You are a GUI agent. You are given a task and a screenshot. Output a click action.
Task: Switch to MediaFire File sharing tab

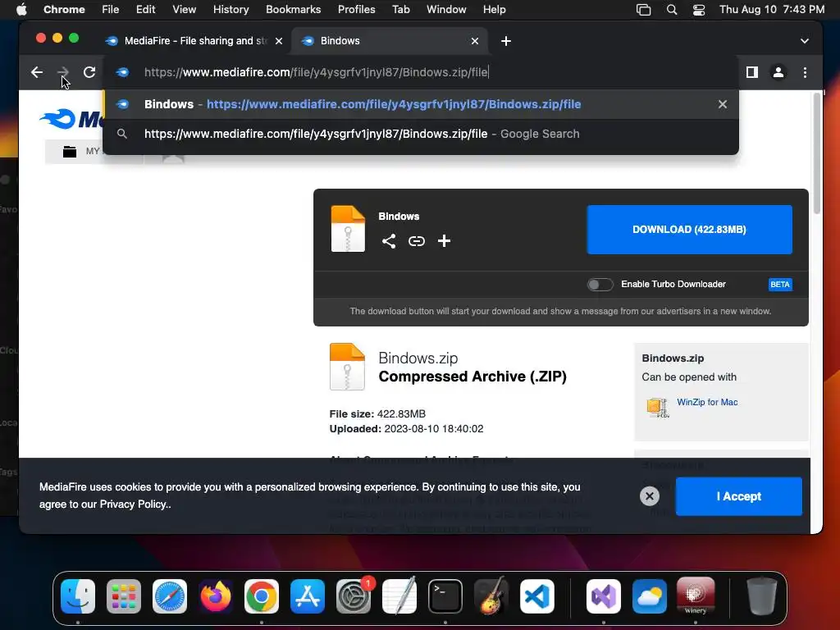pyautogui.click(x=194, y=41)
